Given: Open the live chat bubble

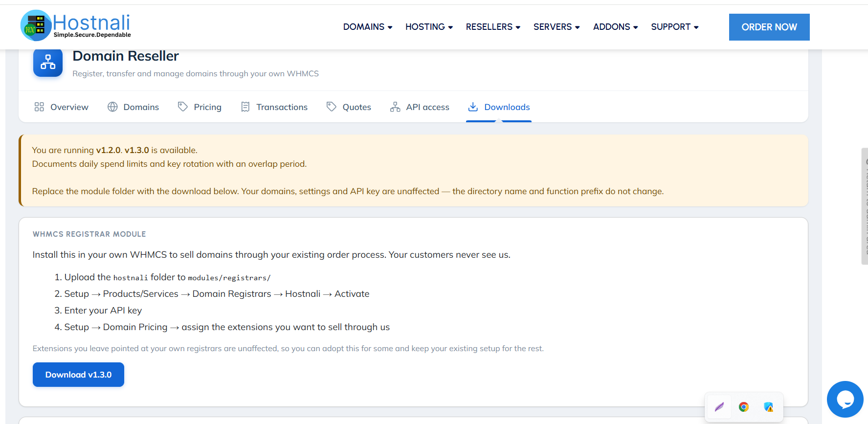Looking at the screenshot, I should click(845, 399).
